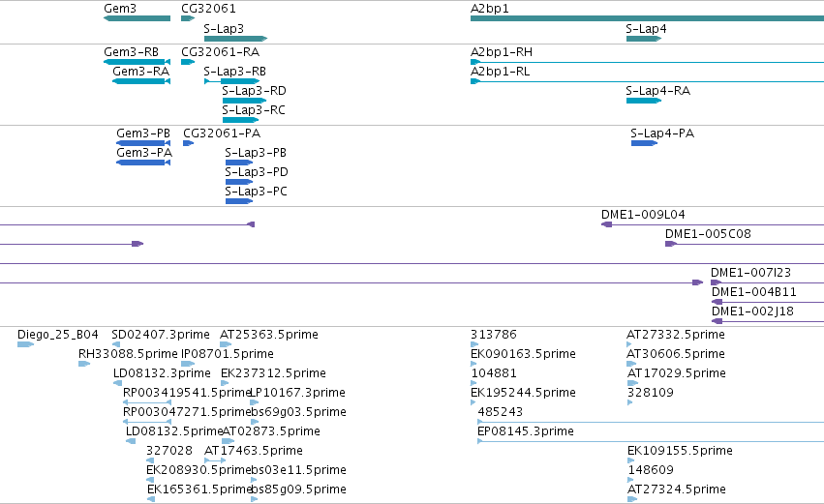Click the LD08132.3prime EST label
Image resolution: width=824 pixels, height=504 pixels.
162,373
